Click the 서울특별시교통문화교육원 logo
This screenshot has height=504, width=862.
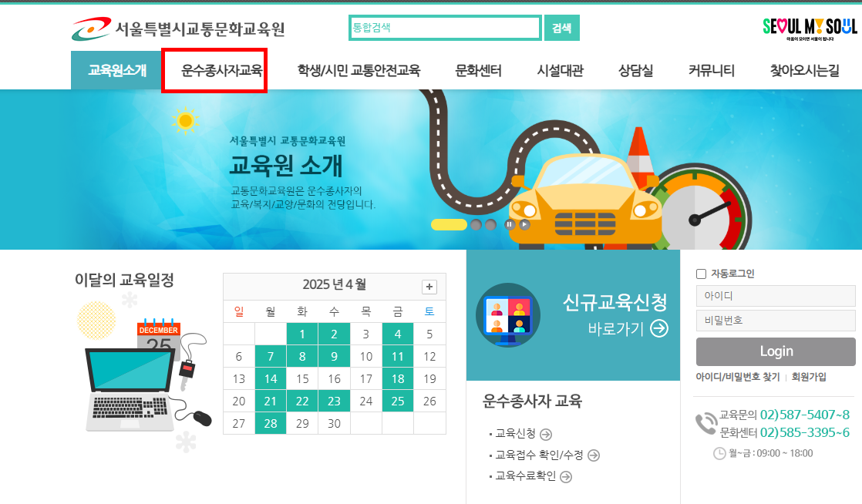point(178,28)
